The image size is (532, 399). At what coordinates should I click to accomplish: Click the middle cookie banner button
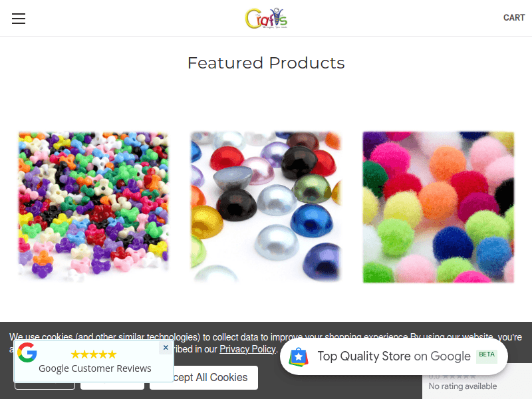(x=112, y=378)
